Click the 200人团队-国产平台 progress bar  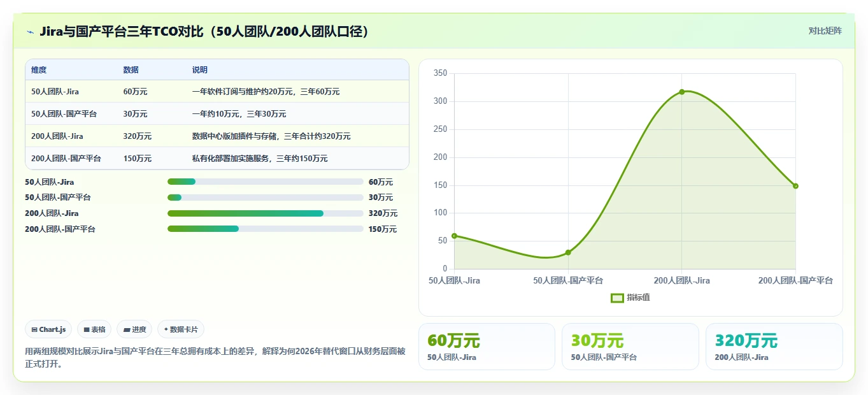(x=265, y=229)
